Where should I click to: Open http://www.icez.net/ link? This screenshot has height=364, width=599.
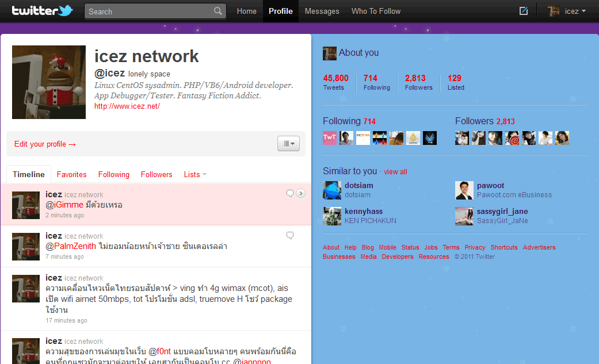127,106
